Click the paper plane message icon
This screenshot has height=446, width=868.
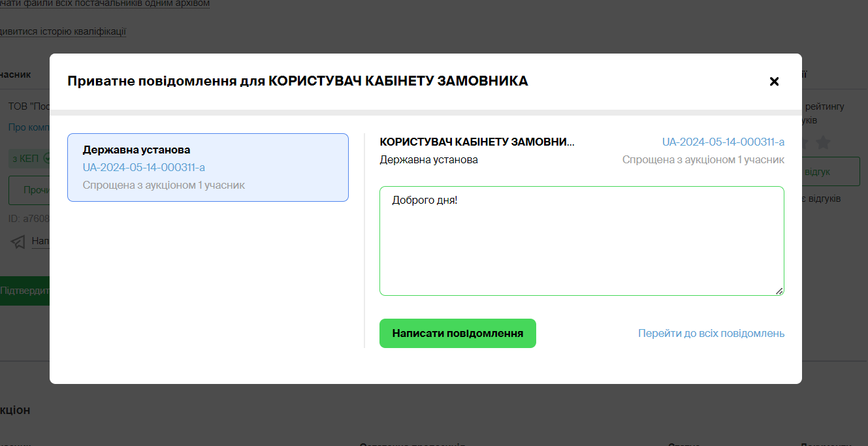click(x=19, y=242)
